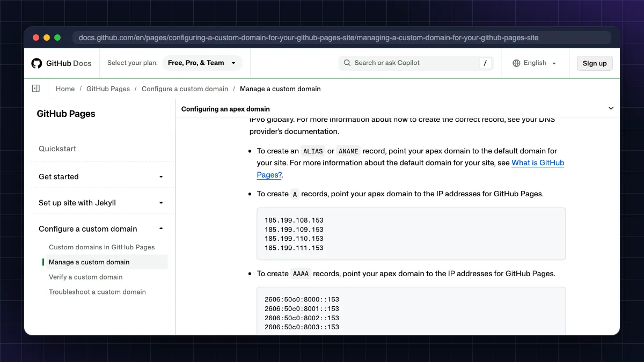Viewport: 644px width, 362px height.
Task: Click the green maximize window button
Action: click(57, 38)
